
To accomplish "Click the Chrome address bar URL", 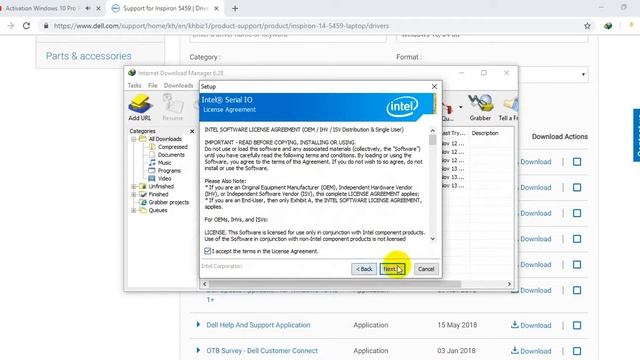I will [x=221, y=26].
